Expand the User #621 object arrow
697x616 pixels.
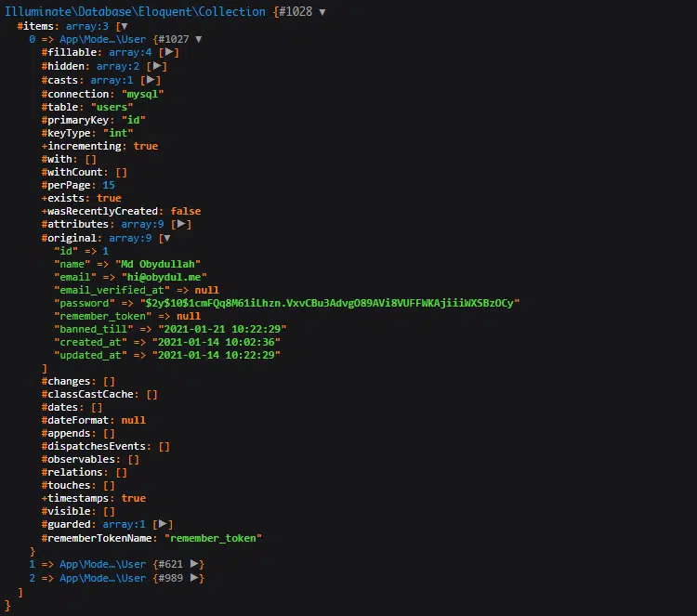tap(193, 564)
